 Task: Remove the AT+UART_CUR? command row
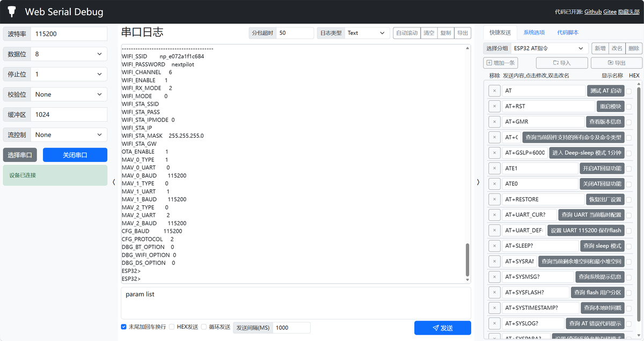(494, 215)
